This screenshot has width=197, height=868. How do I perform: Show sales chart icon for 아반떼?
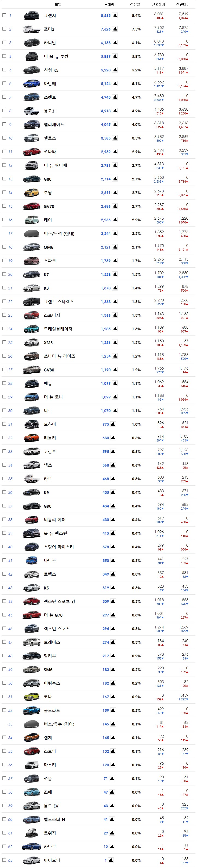click(x=115, y=84)
